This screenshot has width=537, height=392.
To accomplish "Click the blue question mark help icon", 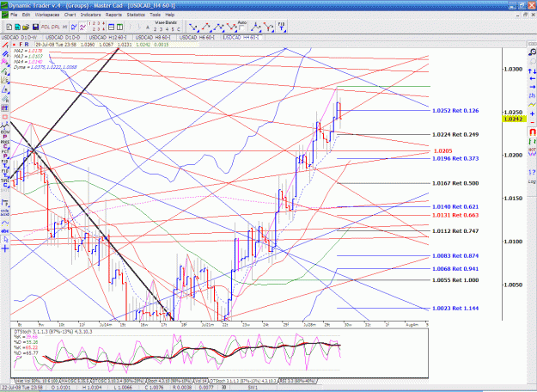I will pos(532,172).
